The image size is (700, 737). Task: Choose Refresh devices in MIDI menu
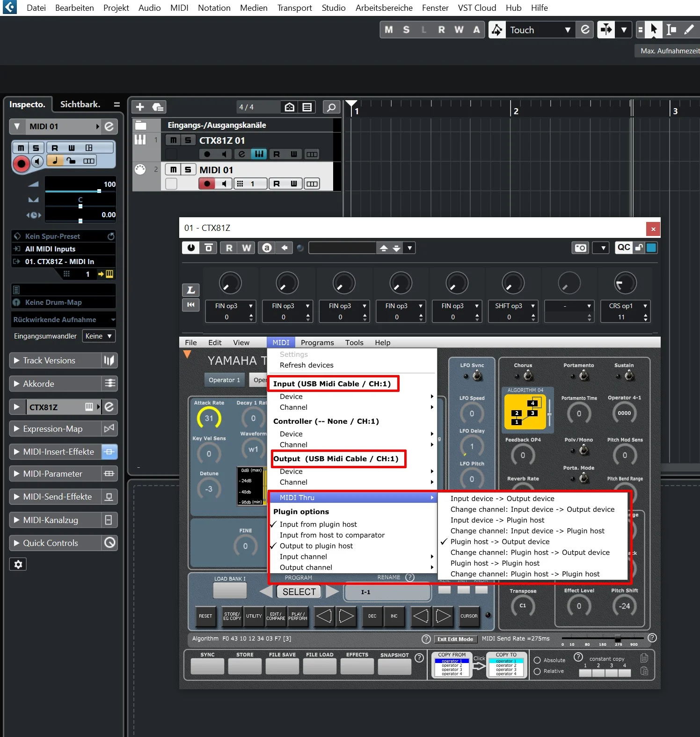click(306, 365)
